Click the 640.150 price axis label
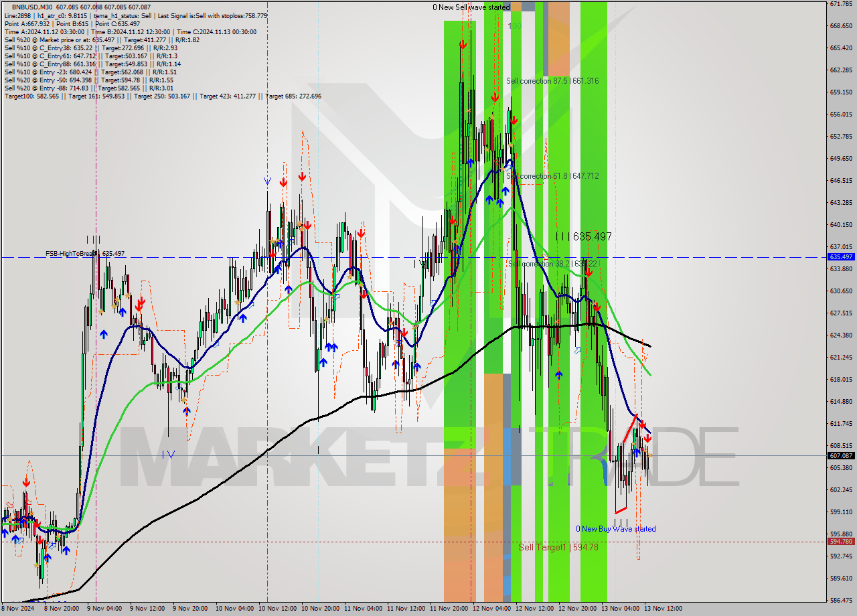This screenshot has width=857, height=616. point(840,225)
